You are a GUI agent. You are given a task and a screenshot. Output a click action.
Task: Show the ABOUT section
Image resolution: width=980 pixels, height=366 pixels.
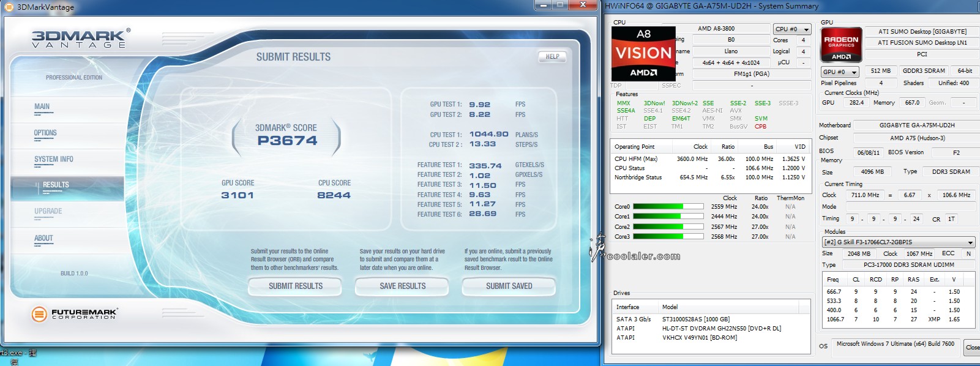[x=43, y=238]
